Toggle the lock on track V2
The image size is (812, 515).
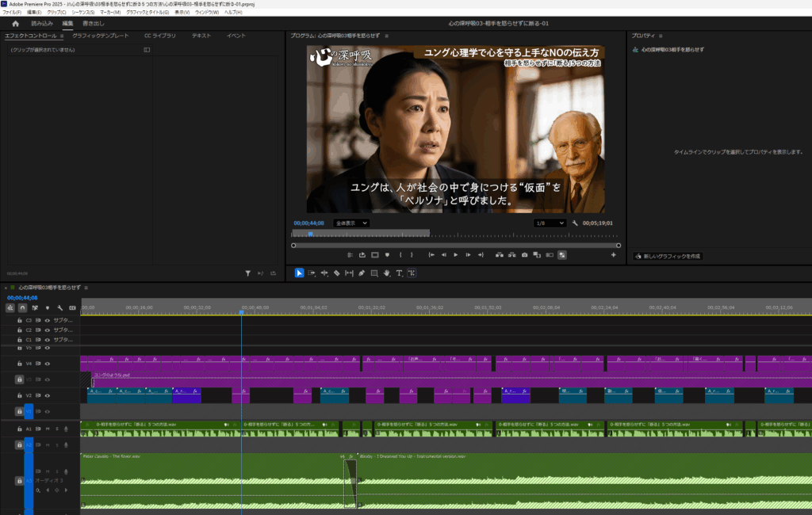point(19,395)
